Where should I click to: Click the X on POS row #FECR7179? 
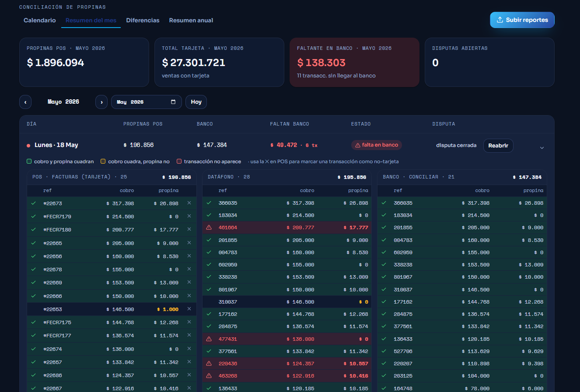point(189,216)
